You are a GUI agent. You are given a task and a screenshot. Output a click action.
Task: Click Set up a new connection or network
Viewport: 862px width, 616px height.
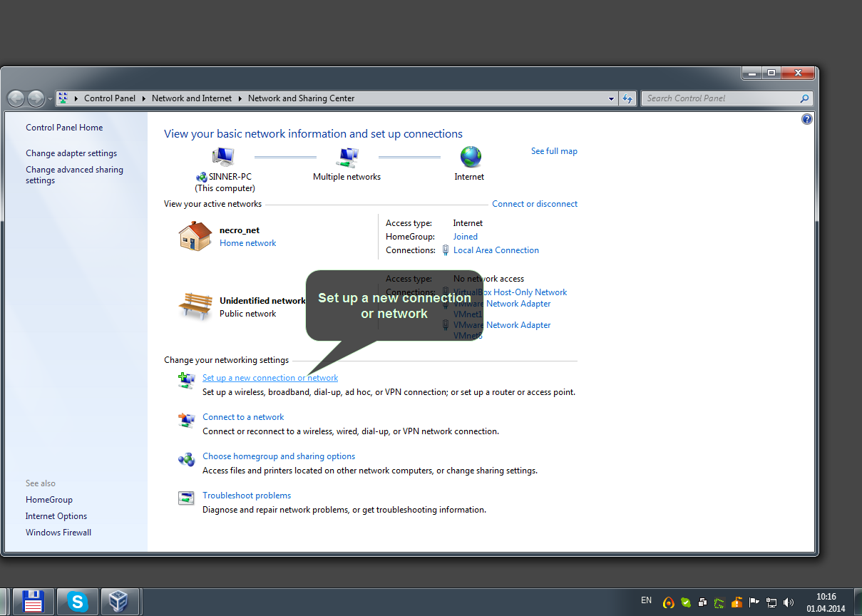pyautogui.click(x=270, y=378)
